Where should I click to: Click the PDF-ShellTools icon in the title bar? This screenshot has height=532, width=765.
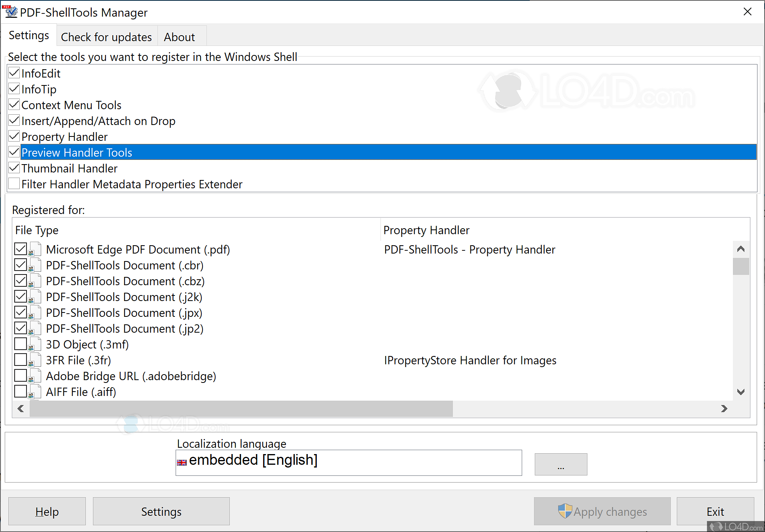[11, 12]
